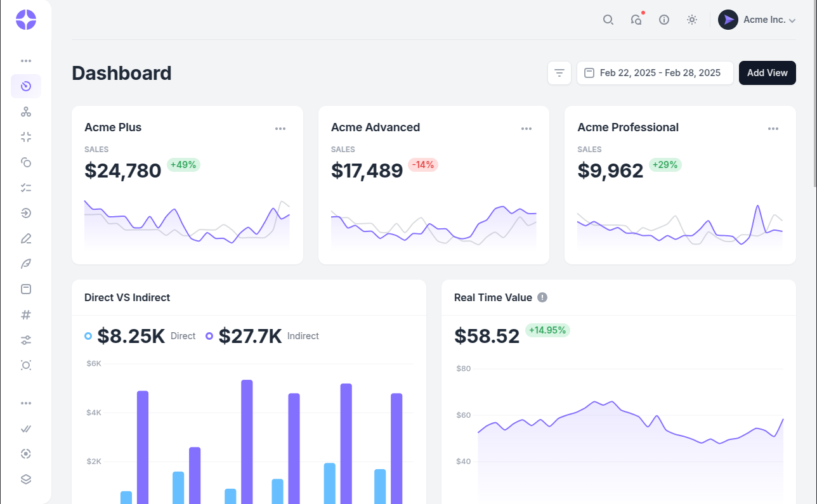Toggle light/dark theme sun icon
The image size is (817, 504).
[692, 20]
